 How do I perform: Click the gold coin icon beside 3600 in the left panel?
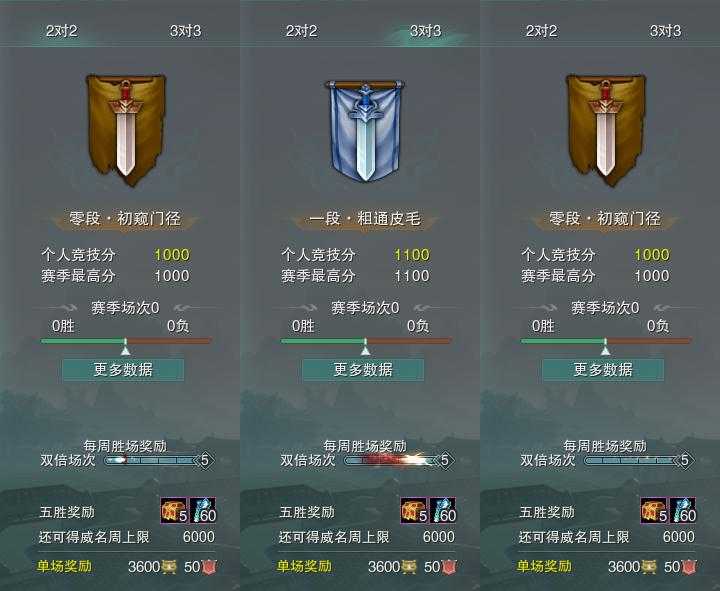[170, 567]
